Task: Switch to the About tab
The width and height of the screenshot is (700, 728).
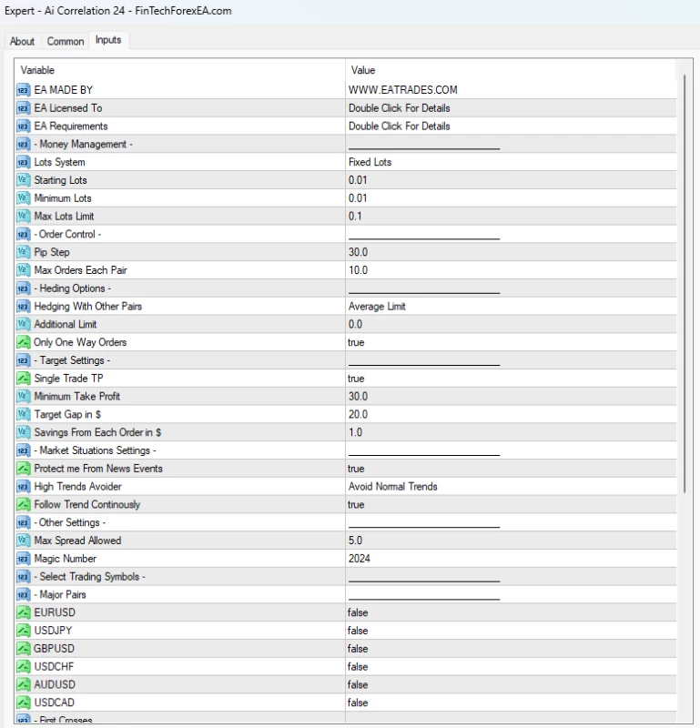Action: (x=22, y=42)
